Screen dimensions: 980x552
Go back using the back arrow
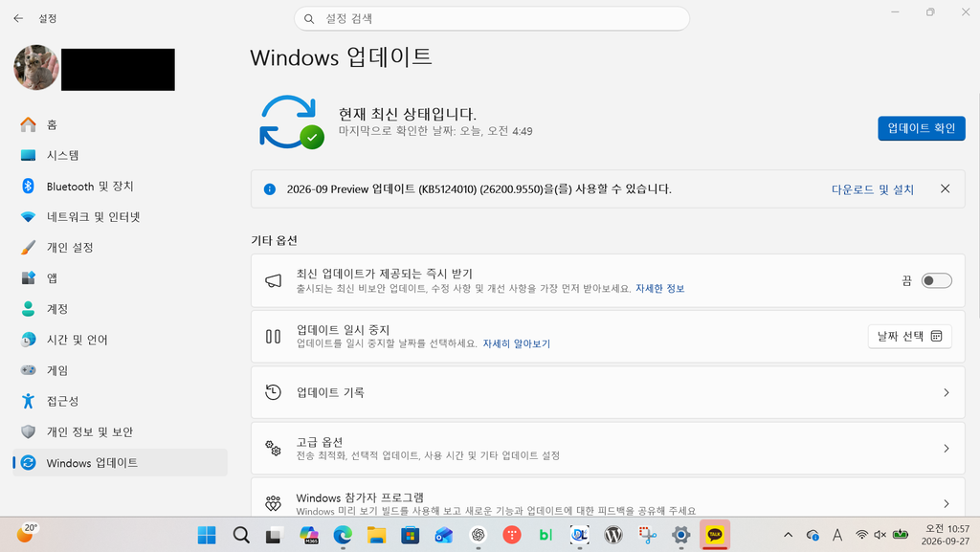click(18, 19)
